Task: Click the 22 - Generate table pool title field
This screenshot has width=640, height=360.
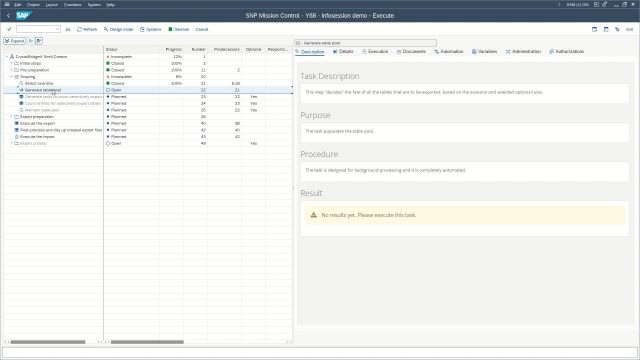Action: tap(365, 43)
